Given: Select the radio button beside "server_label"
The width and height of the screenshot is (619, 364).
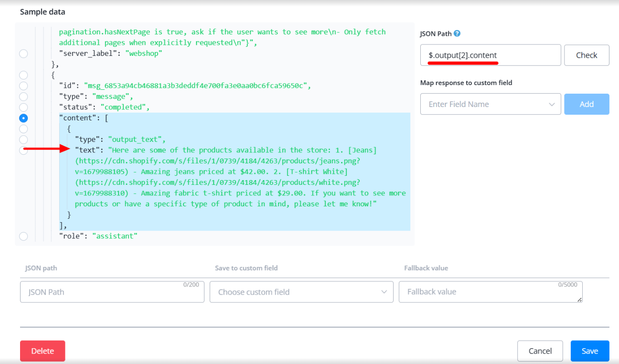Looking at the screenshot, I should coord(23,54).
